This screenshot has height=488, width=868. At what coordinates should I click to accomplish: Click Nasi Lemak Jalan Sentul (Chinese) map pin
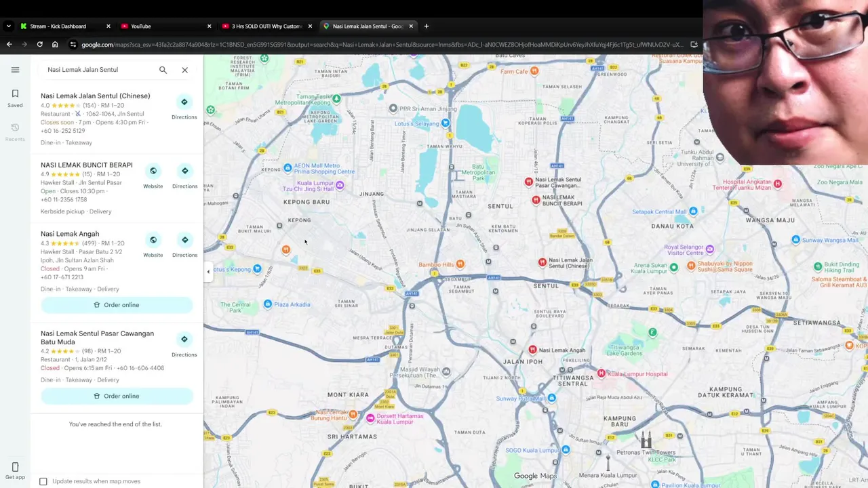coord(542,262)
